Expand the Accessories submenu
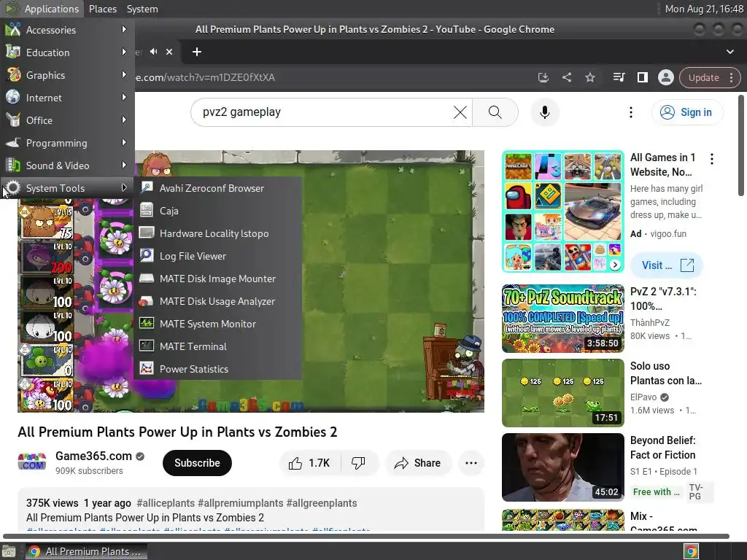Viewport: 747px width, 560px height. click(67, 29)
